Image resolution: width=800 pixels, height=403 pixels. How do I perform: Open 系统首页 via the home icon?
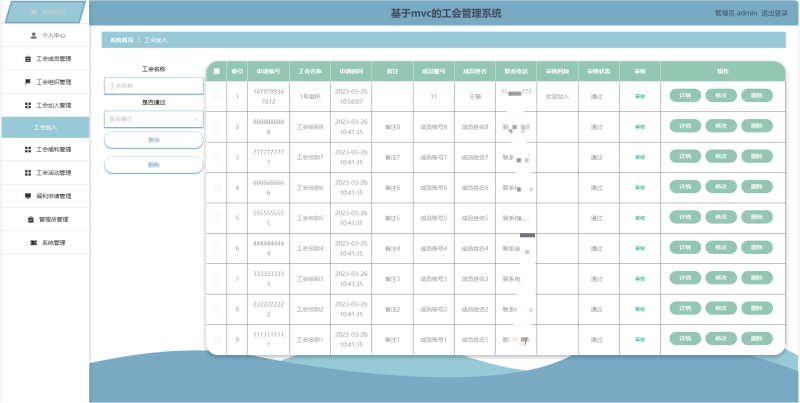[x=34, y=12]
